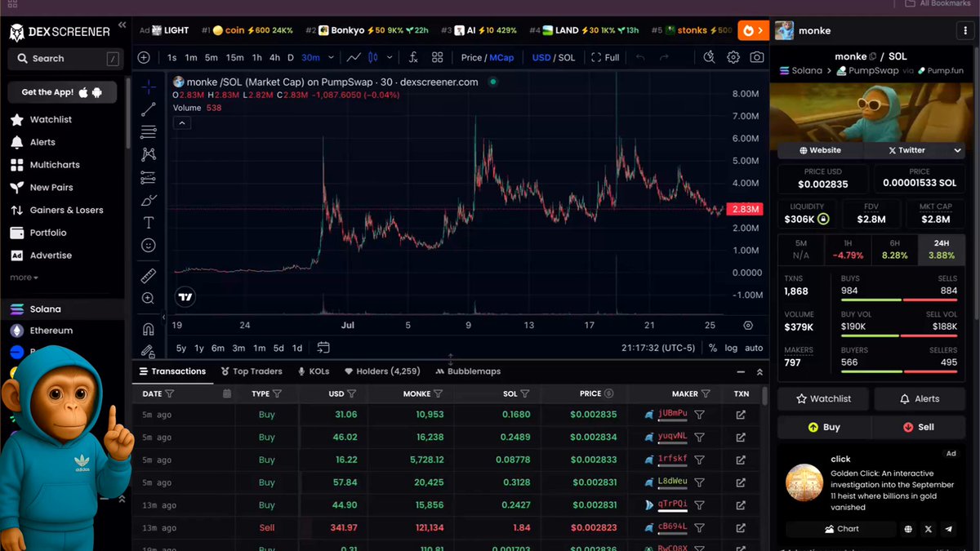Click the green Buy button
The height and width of the screenshot is (551, 980).
pos(824,427)
